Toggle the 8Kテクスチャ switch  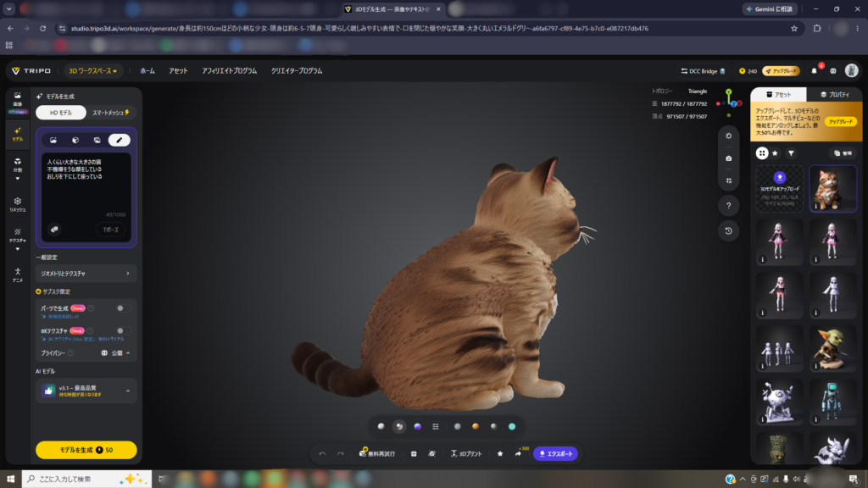[x=124, y=331]
